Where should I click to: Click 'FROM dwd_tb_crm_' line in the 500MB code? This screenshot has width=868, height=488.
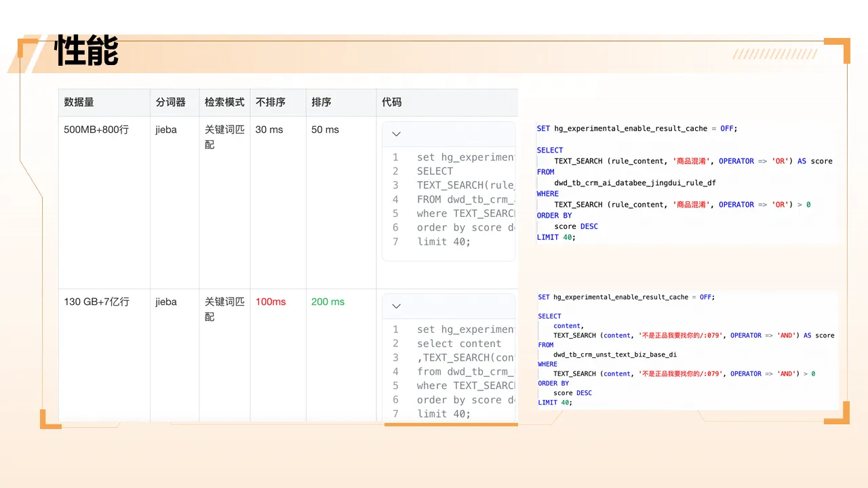click(x=466, y=199)
